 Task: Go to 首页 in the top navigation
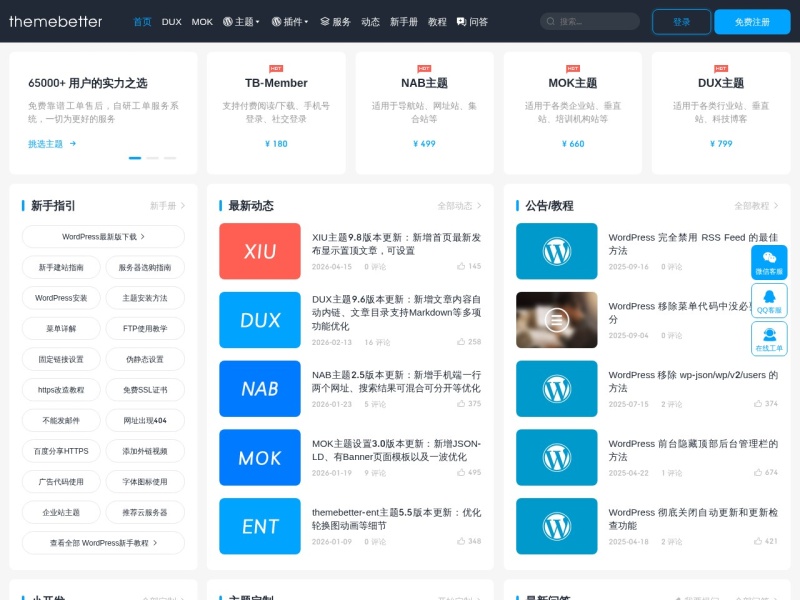click(x=142, y=22)
